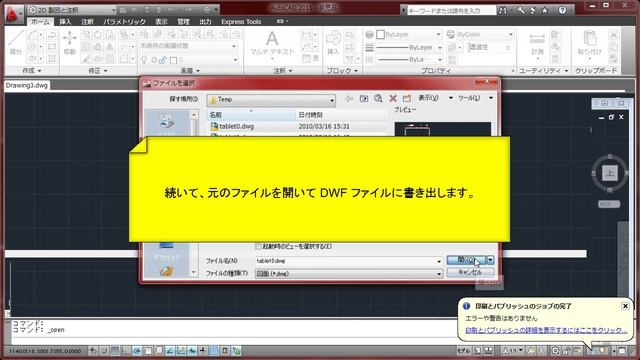Toggle the select initial view checkbox
This screenshot has height=360, width=640.
258,246
